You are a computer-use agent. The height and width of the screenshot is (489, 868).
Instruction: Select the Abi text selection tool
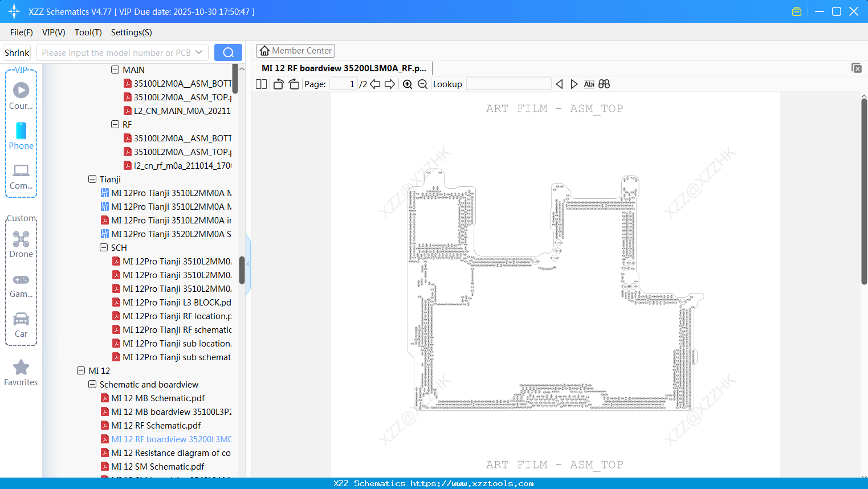coord(589,84)
